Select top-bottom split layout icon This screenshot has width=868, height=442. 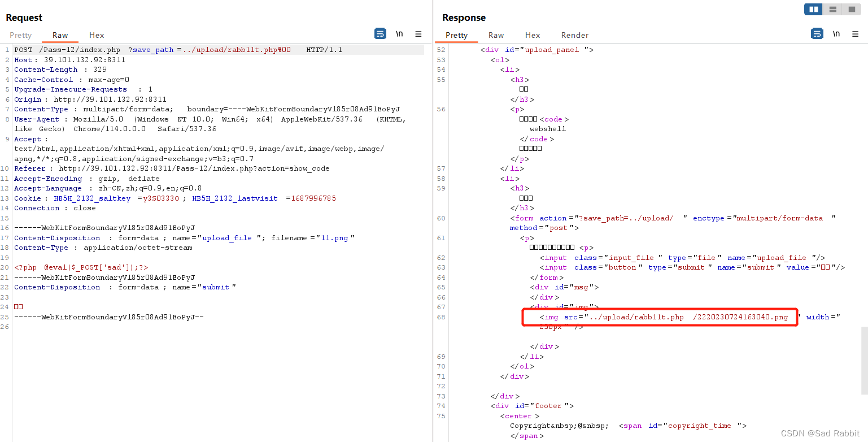(x=832, y=9)
